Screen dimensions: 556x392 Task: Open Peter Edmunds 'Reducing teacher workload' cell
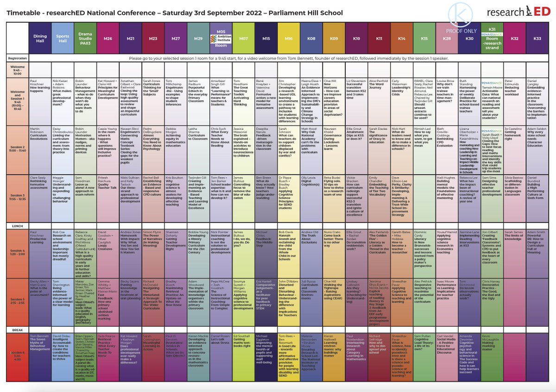click(x=514, y=101)
